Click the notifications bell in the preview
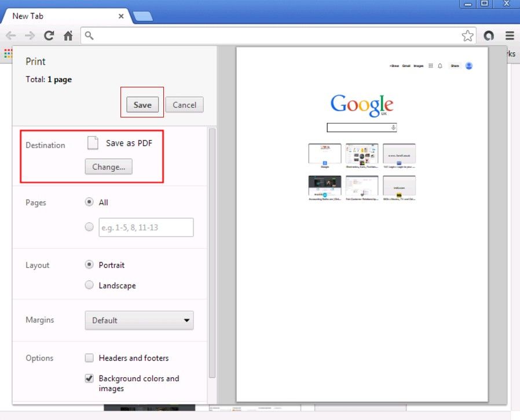This screenshot has height=420, width=520. (x=440, y=65)
